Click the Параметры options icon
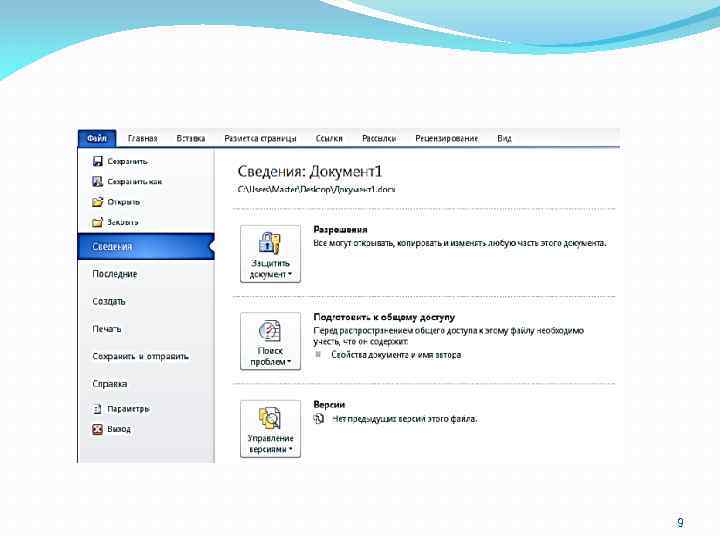Viewport: 720px width, 540px height. (x=97, y=409)
